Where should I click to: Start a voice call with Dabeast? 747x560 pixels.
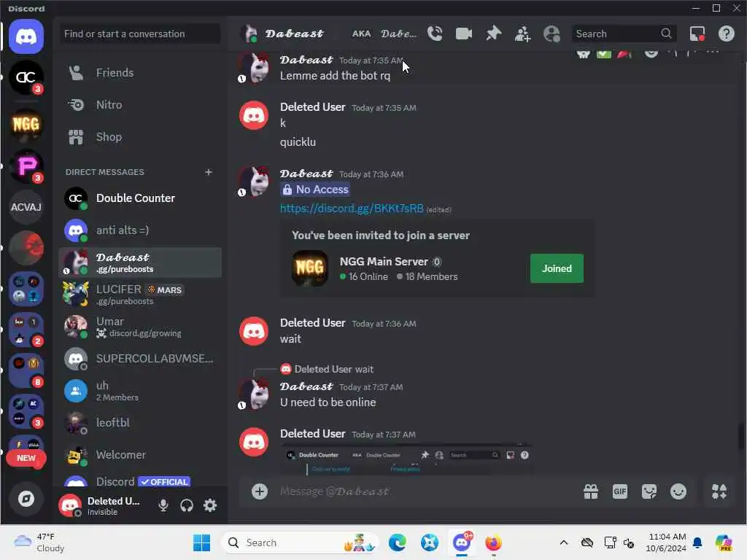point(435,34)
